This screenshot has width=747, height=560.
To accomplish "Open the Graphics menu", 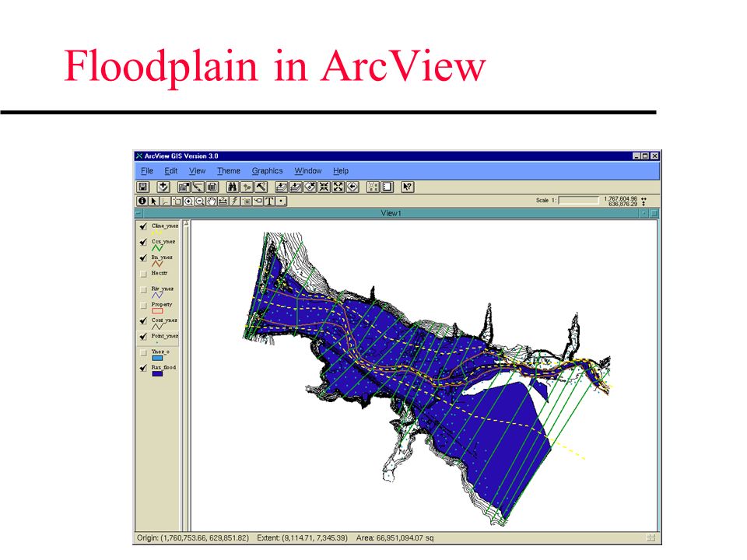I will pos(267,170).
